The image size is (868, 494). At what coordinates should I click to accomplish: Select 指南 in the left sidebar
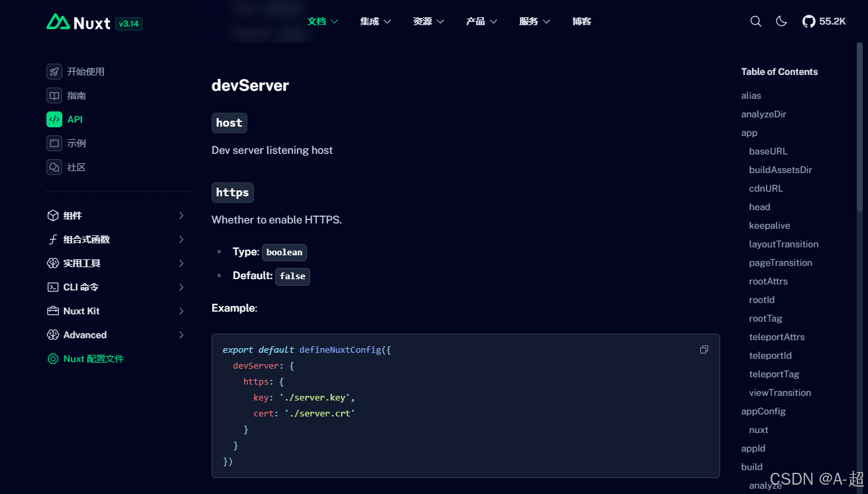point(76,95)
